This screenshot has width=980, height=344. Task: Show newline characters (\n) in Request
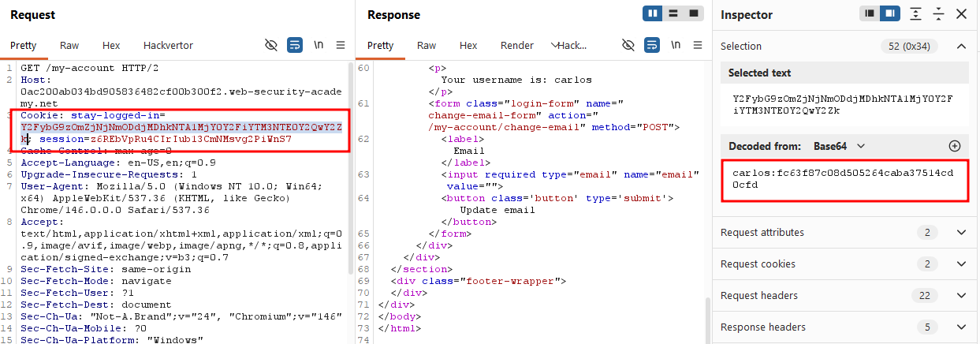pos(319,45)
